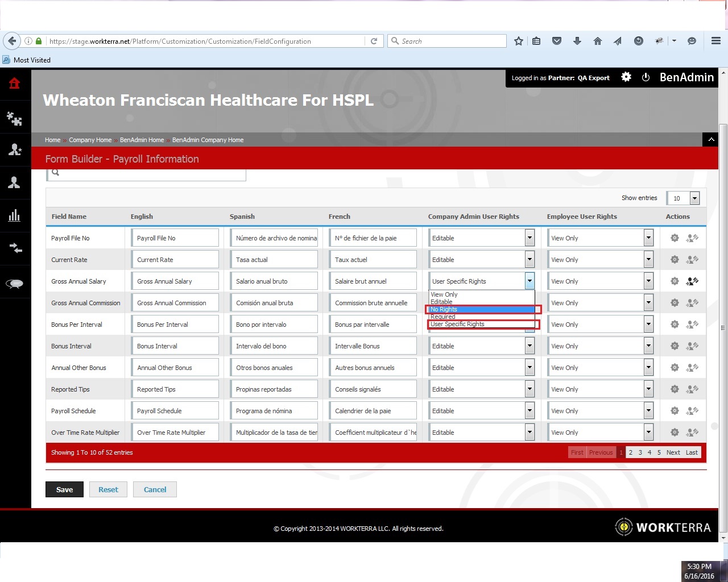The height and width of the screenshot is (582, 728).
Task: Click gear action icon for Over Time Rate Multiplier
Action: pos(675,433)
